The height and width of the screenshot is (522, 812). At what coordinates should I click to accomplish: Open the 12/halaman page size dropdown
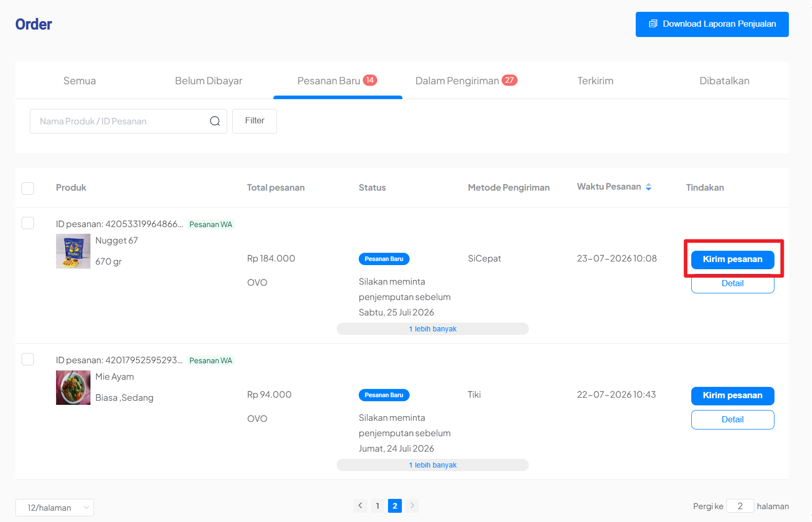[54, 508]
